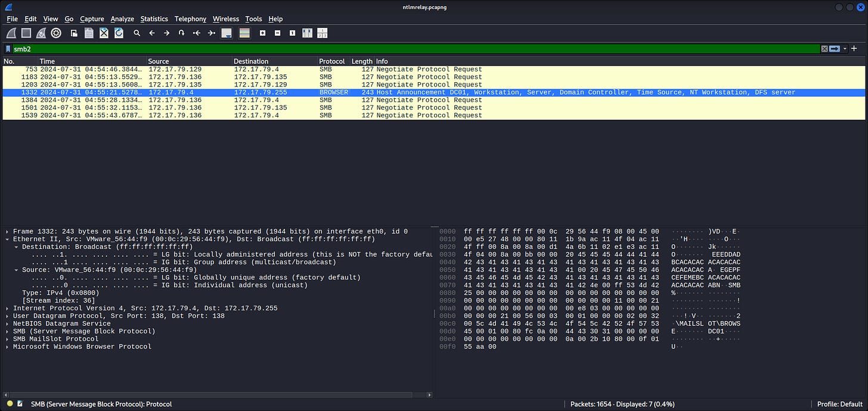The image size is (868, 411).
Task: Start capture with the shark fin icon
Action: pyautogui.click(x=11, y=33)
